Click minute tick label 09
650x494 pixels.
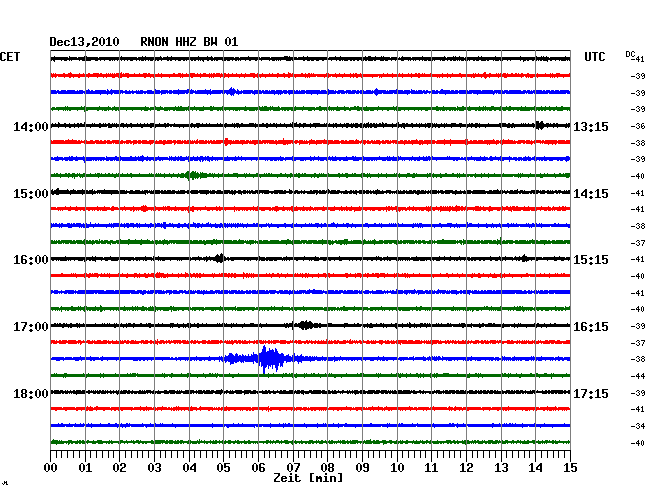coord(362,468)
